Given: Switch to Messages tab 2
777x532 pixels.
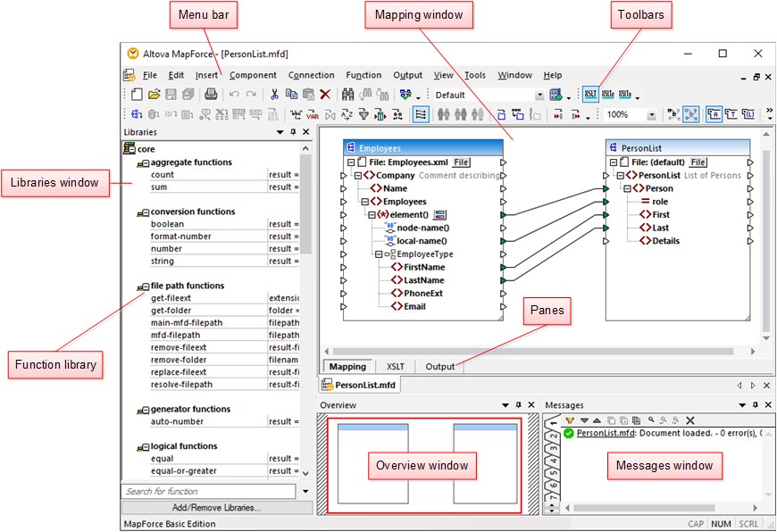Looking at the screenshot, I should [x=553, y=436].
